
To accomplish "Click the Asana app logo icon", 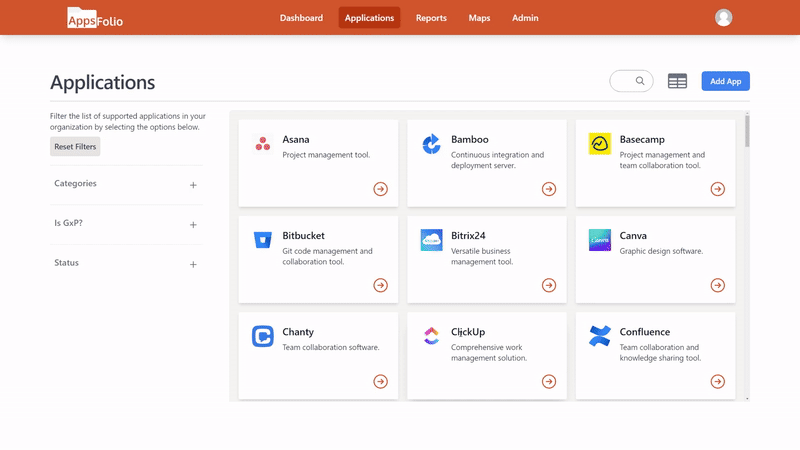I will point(262,144).
